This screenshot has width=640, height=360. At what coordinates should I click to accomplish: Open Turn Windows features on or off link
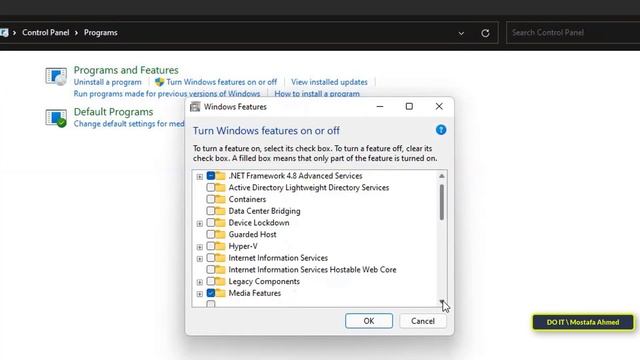tap(221, 82)
